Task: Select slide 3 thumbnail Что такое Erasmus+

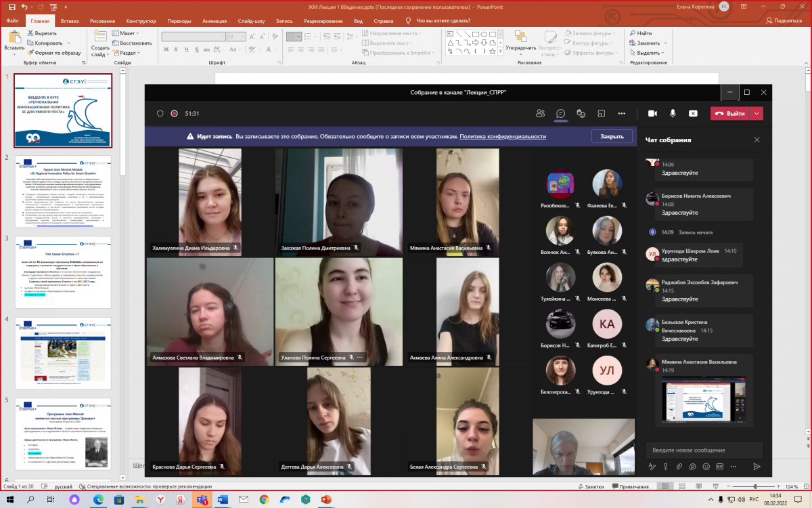Action: [63, 272]
